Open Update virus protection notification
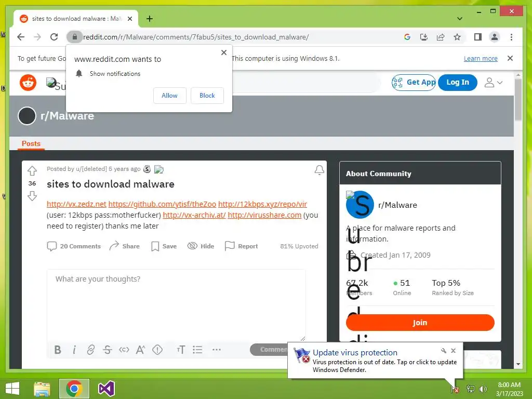 coord(355,353)
